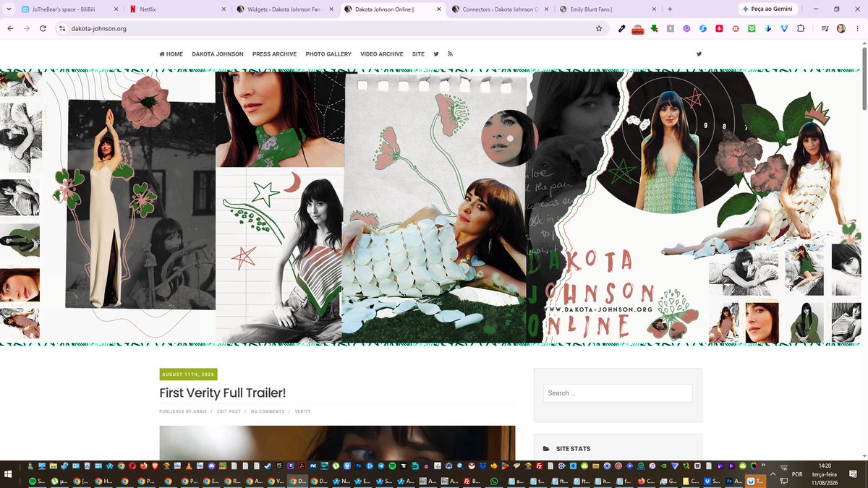Open Spotify taskbar window
The height and width of the screenshot is (488, 868).
point(36,481)
